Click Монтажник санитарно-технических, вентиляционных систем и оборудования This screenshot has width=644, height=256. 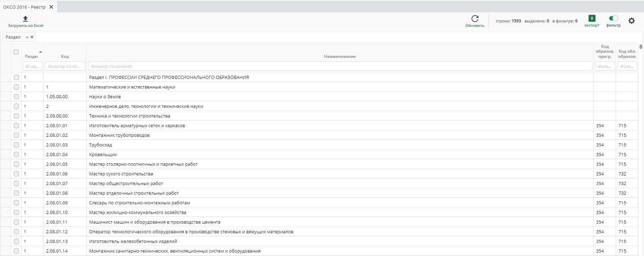click(x=175, y=251)
